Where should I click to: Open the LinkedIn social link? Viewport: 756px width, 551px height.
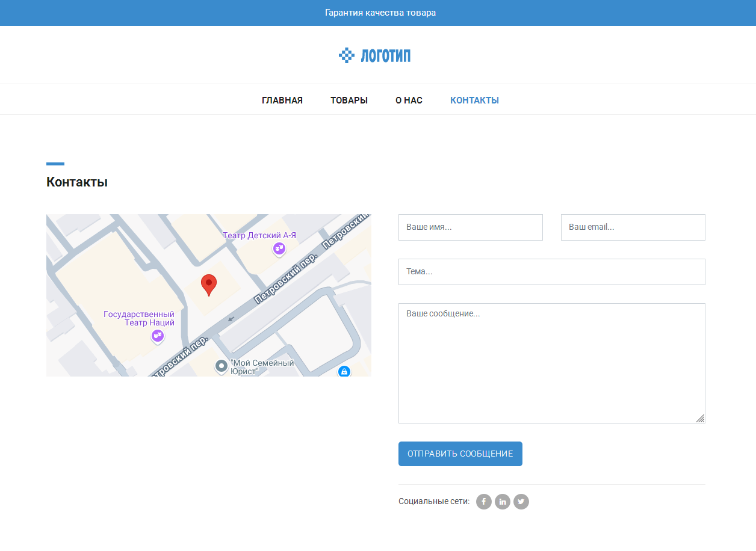(x=503, y=502)
